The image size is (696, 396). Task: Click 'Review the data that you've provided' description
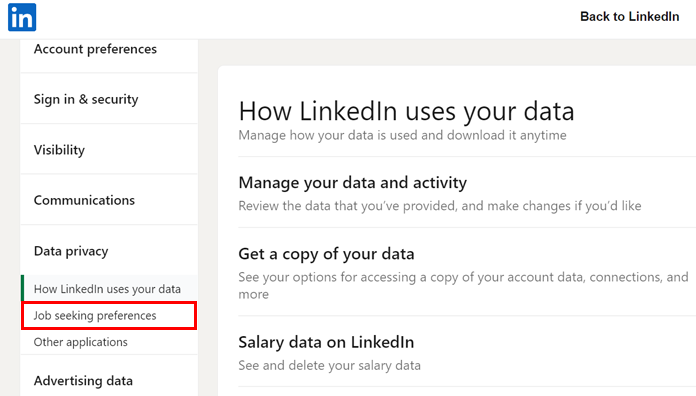[x=439, y=206]
